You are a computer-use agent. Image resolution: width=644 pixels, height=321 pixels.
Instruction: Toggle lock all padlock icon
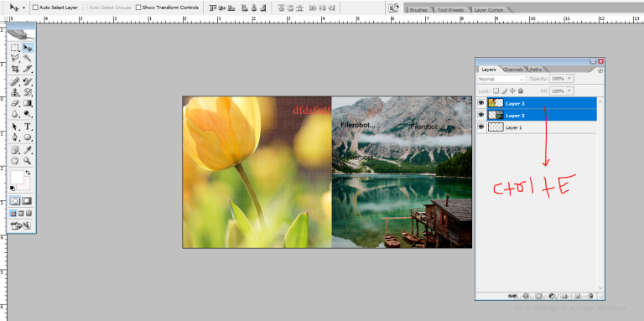pyautogui.click(x=521, y=91)
